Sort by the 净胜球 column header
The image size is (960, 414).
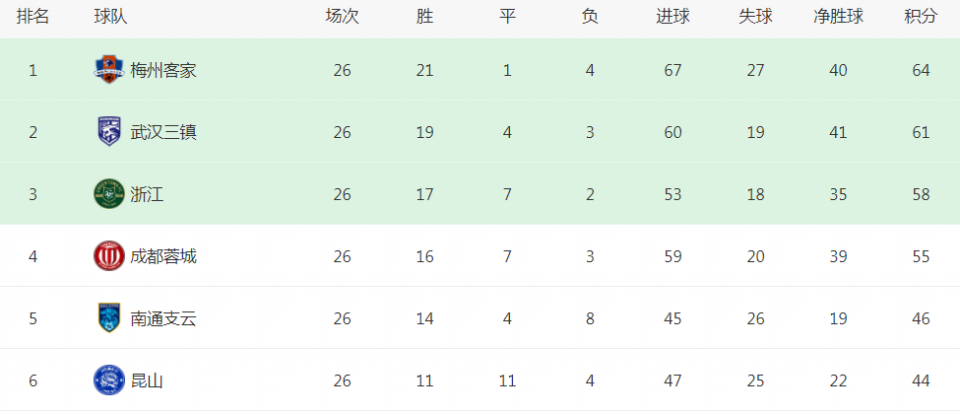click(x=838, y=17)
